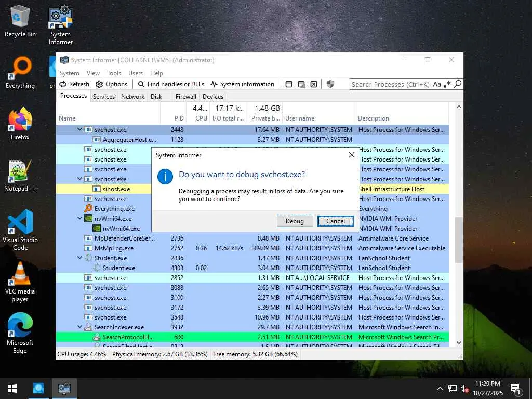The width and height of the screenshot is (532, 399).
Task: Click the SearchIndexer.exe process icon
Action: pyautogui.click(x=88, y=327)
